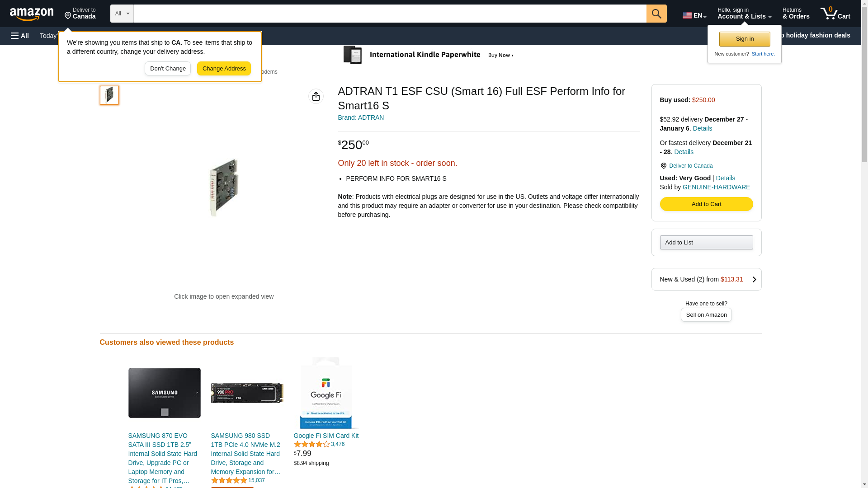Select the product thumbnail image
Image resolution: width=868 pixels, height=488 pixels.
109,95
